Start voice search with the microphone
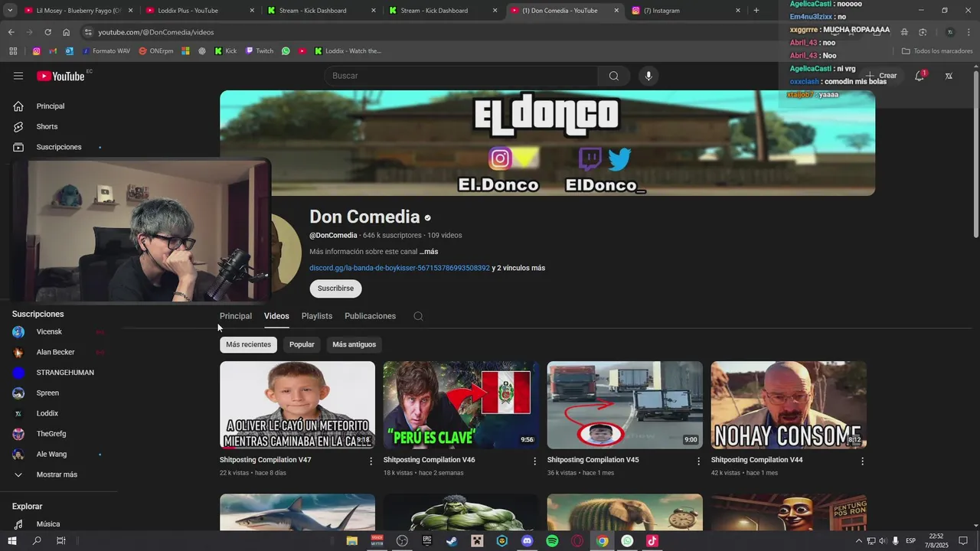Image resolution: width=980 pixels, height=551 pixels. click(648, 76)
